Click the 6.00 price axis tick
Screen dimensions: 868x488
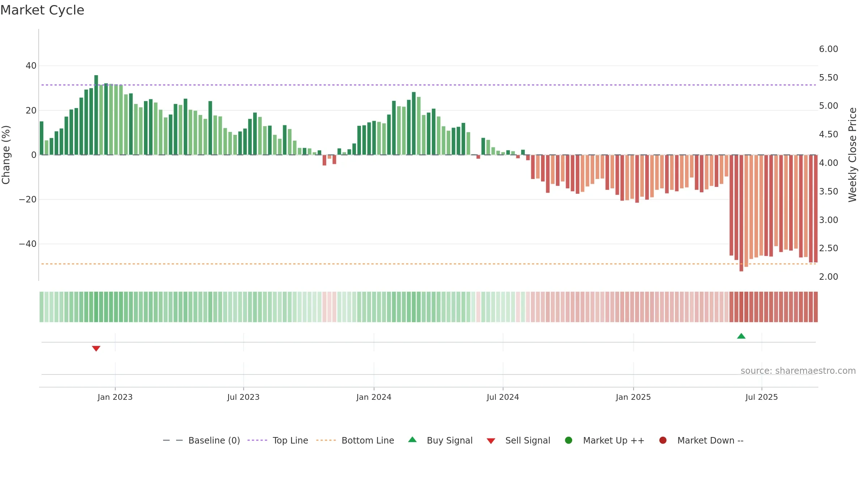point(829,49)
